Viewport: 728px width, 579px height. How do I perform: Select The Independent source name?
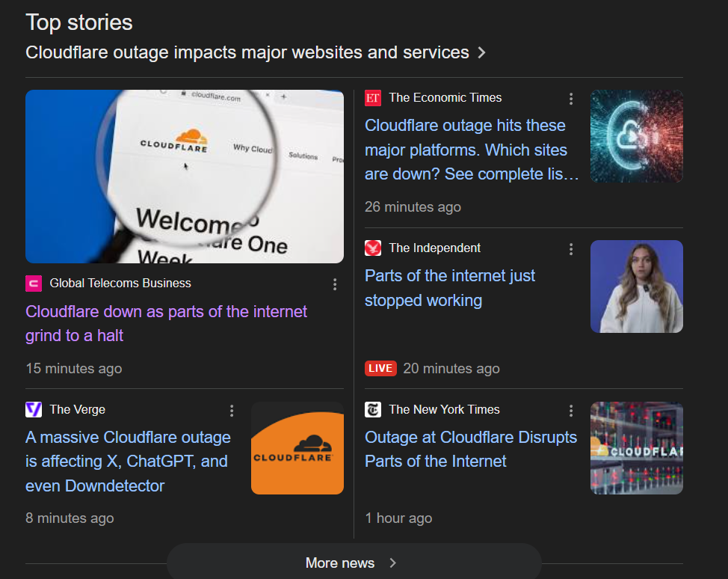coord(434,248)
